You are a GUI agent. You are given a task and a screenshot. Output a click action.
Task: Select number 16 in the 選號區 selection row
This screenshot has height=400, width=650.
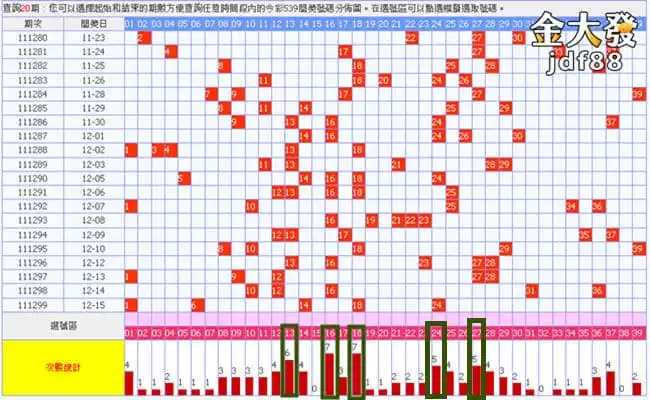(330, 333)
